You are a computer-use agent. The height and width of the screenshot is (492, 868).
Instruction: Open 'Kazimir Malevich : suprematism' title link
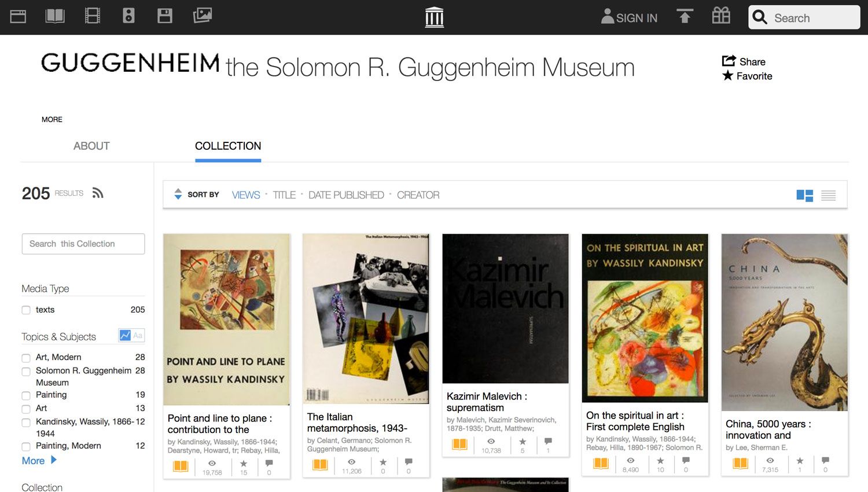(x=487, y=402)
